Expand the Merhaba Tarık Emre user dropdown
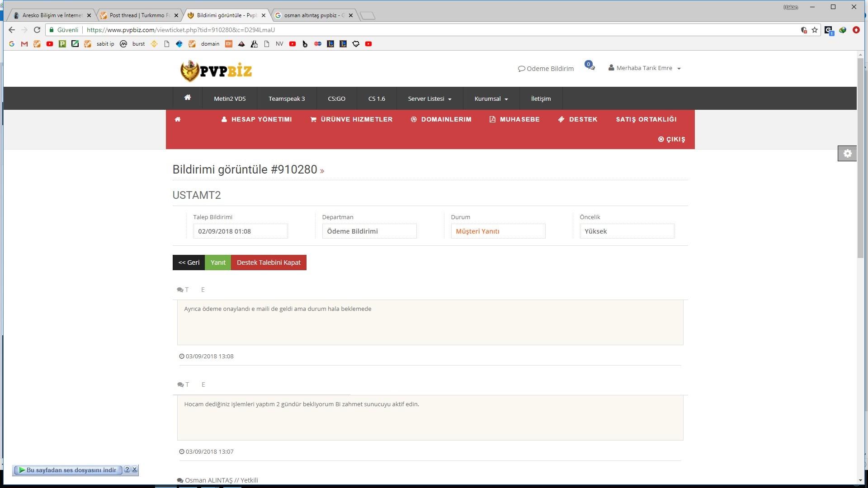The height and width of the screenshot is (488, 868). click(645, 68)
